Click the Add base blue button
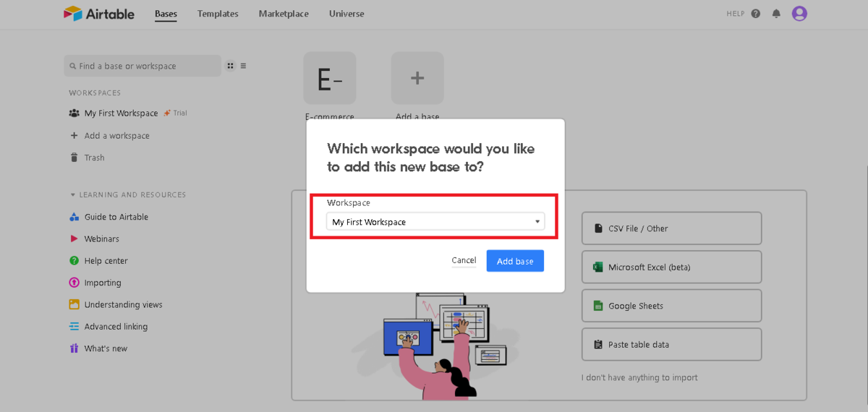This screenshot has width=868, height=412. [x=515, y=261]
